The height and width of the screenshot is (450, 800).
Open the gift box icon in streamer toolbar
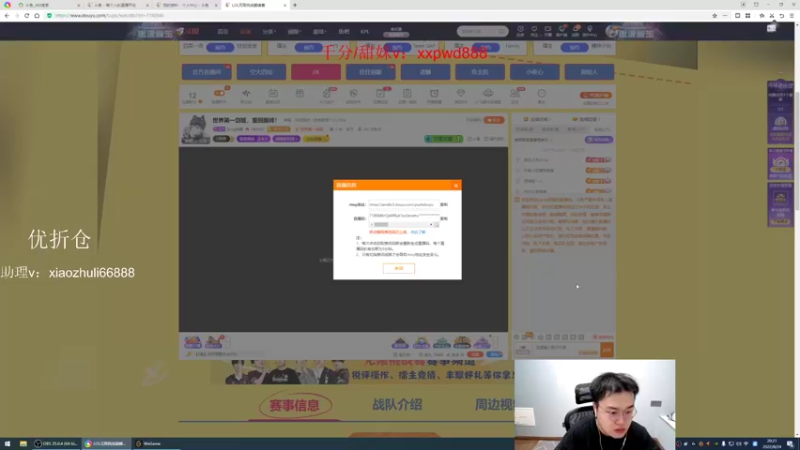(x=299, y=94)
